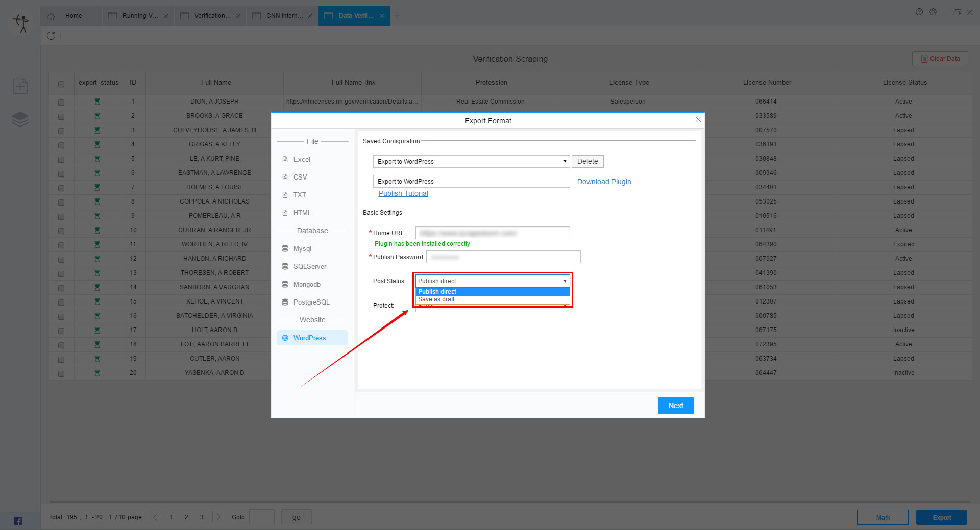The height and width of the screenshot is (530, 980).
Task: Select Mysql database export
Action: [x=312, y=248]
